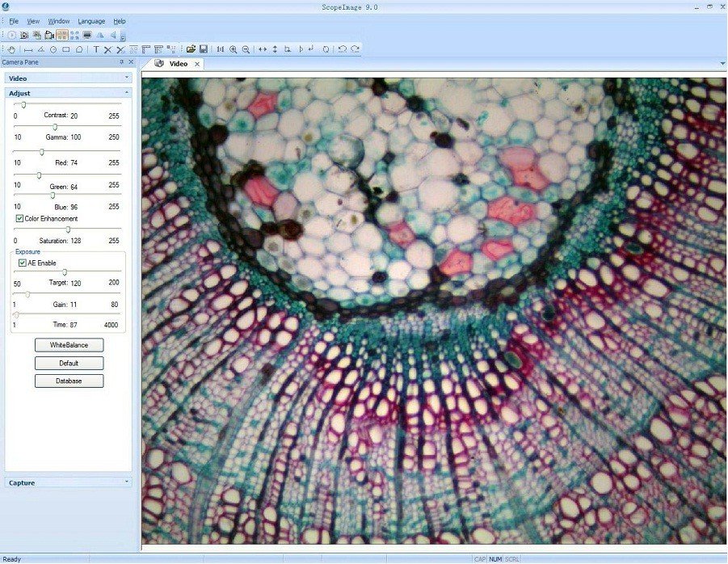This screenshot has height=564, width=728.
Task: Disable the AE Enable checkbox
Action: click(x=23, y=263)
